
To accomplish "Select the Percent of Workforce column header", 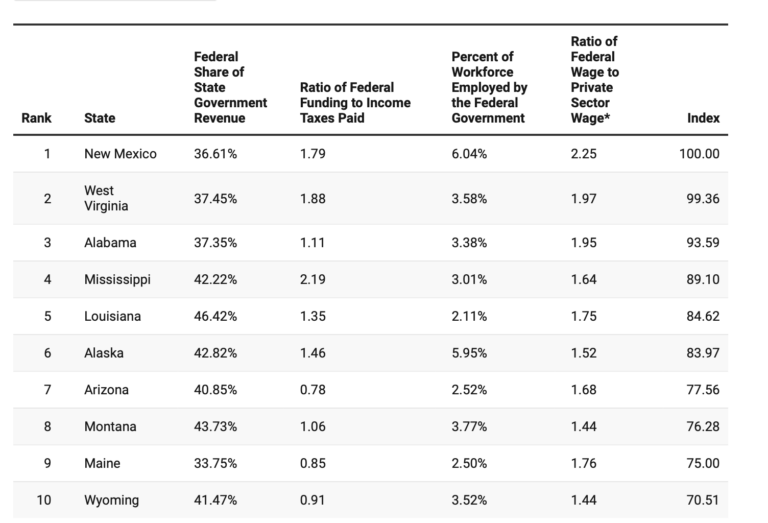I will coord(488,87).
